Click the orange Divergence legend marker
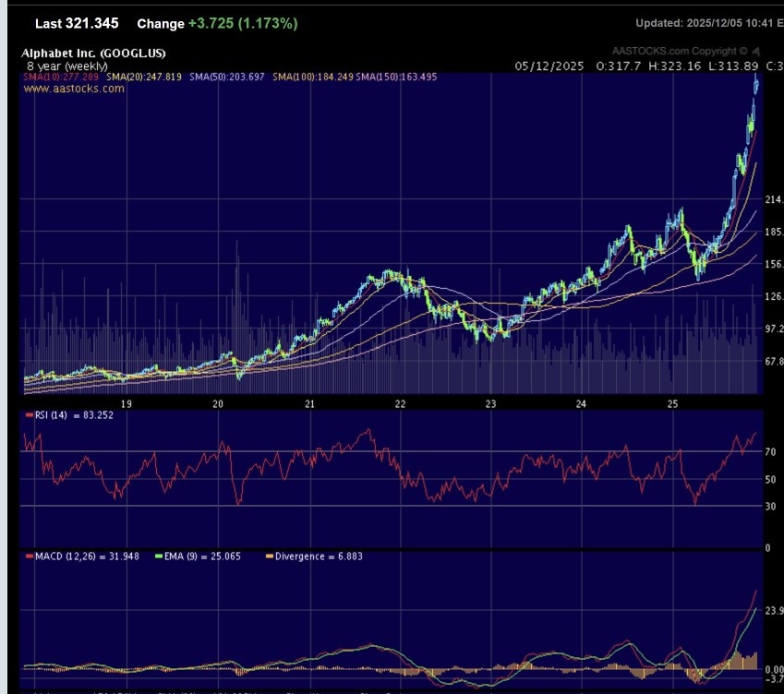The image size is (784, 694). [270, 556]
